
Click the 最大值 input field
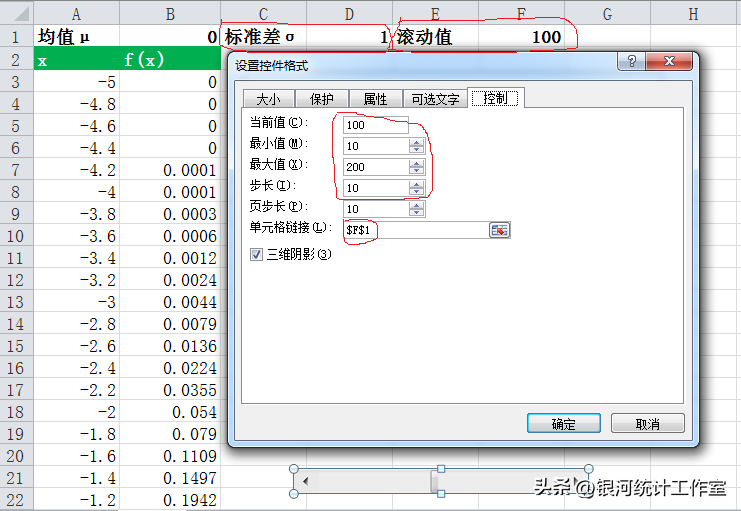click(376, 167)
